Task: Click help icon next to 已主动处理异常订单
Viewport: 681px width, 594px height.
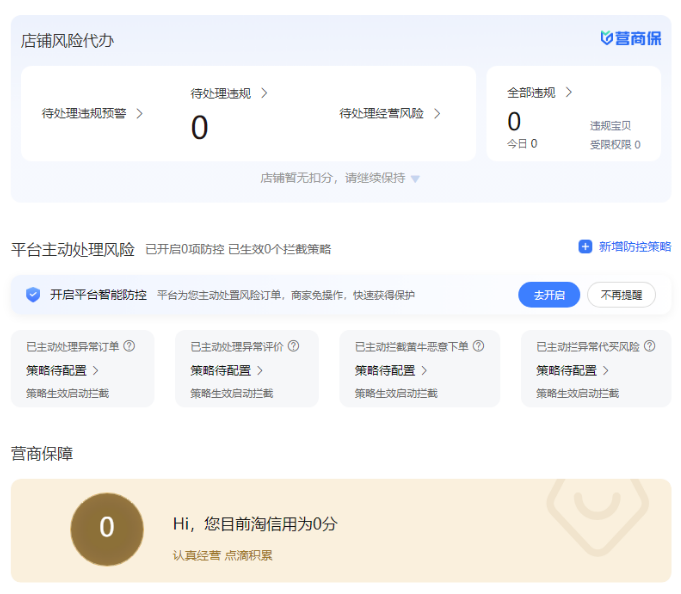Action: [129, 346]
